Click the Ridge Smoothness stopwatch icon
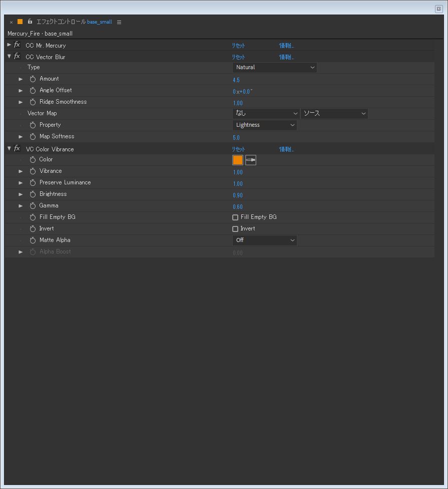 click(x=33, y=102)
